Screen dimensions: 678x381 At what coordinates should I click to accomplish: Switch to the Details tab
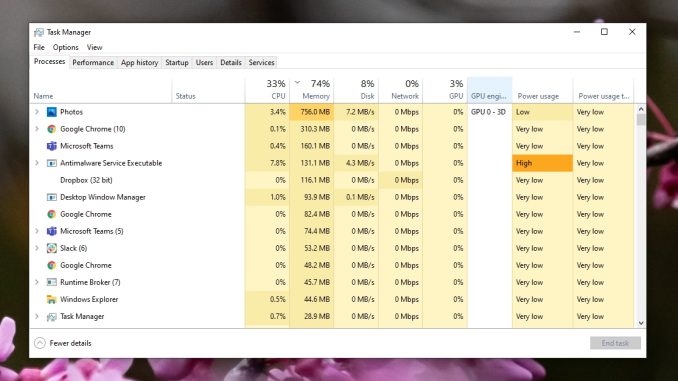(x=231, y=63)
